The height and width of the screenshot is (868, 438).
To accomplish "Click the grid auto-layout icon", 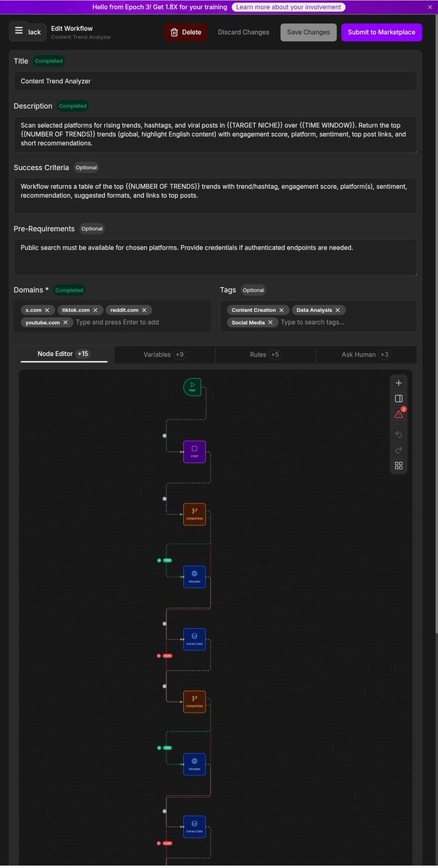I will coord(399,466).
